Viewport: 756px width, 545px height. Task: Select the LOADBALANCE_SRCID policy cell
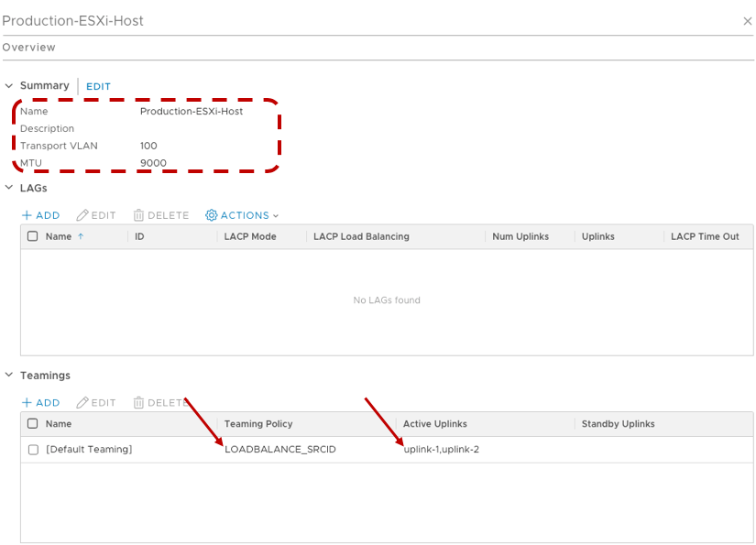[279, 450]
